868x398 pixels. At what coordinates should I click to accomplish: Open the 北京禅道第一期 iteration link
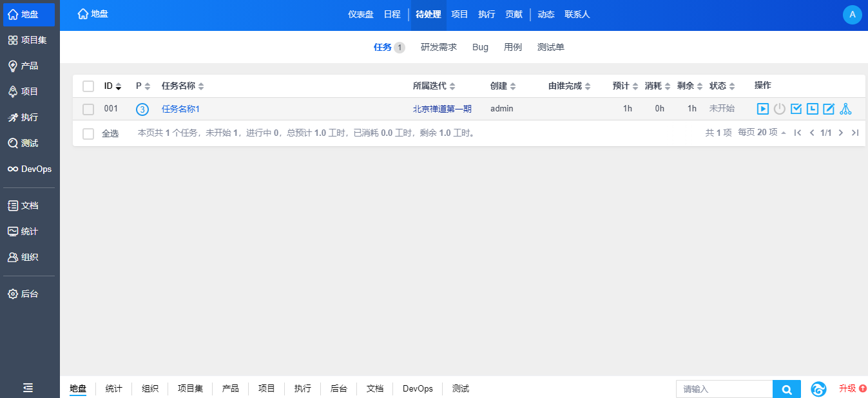(442, 109)
